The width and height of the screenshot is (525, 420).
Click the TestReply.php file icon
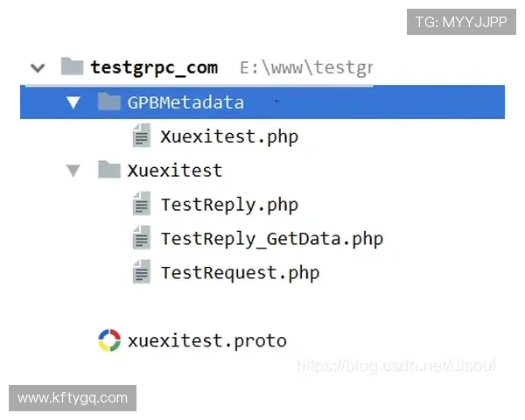tap(142, 205)
